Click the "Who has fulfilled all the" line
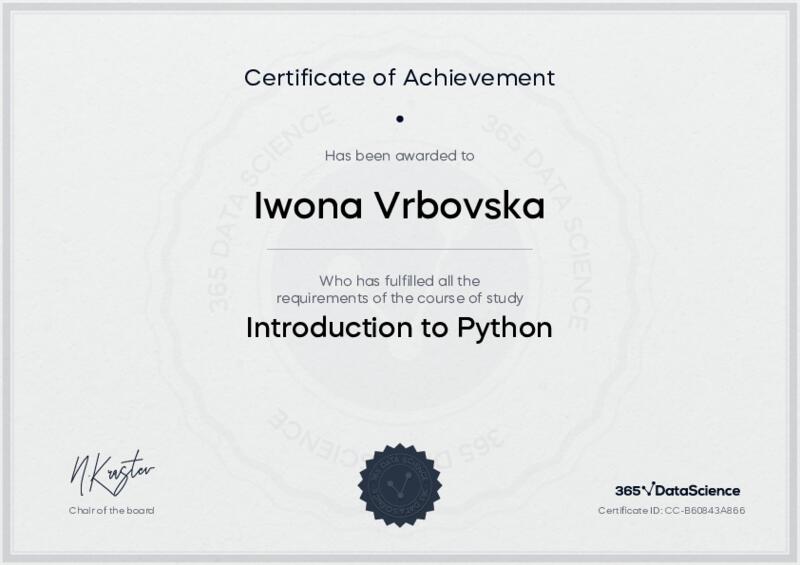800x565 pixels. pos(399,280)
